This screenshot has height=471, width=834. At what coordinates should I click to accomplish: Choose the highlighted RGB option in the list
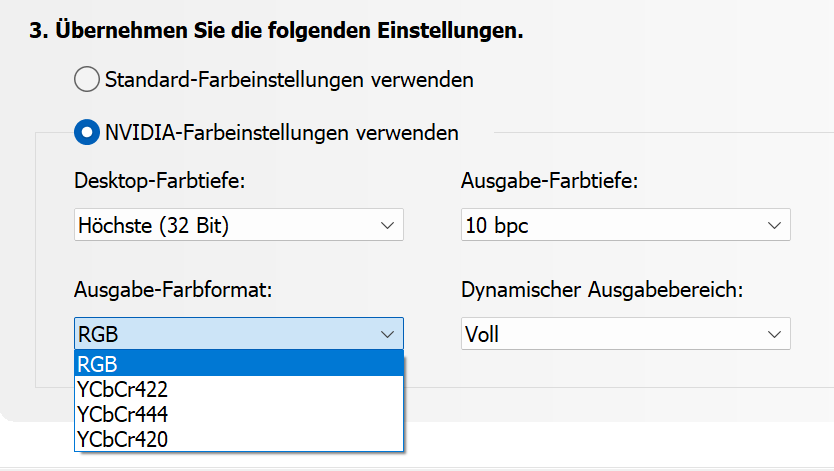pos(238,363)
